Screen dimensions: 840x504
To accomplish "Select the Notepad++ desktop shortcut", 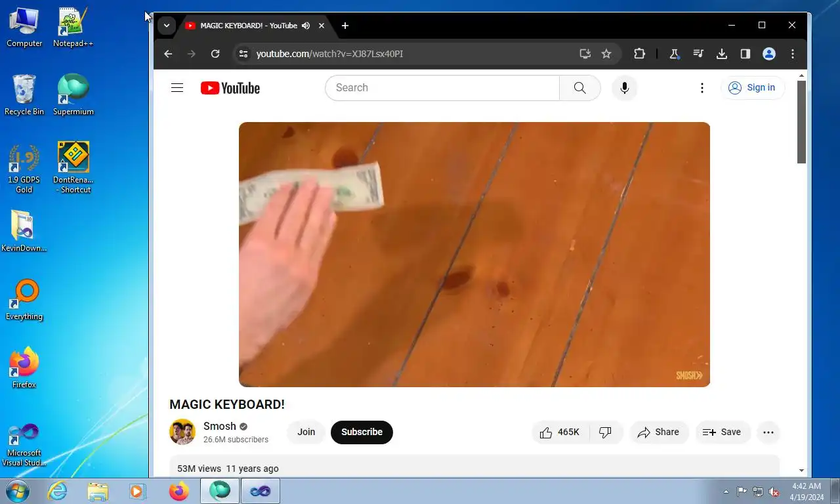I will coord(73,28).
